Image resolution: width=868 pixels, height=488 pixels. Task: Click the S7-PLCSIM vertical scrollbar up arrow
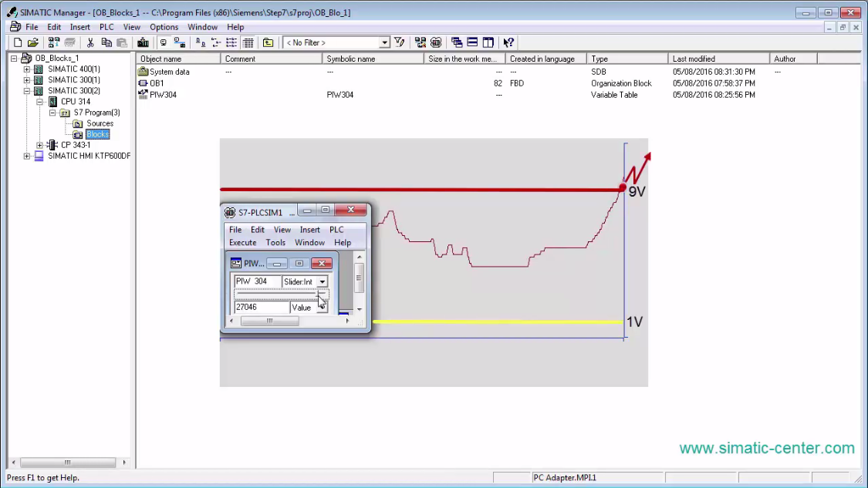coord(360,257)
